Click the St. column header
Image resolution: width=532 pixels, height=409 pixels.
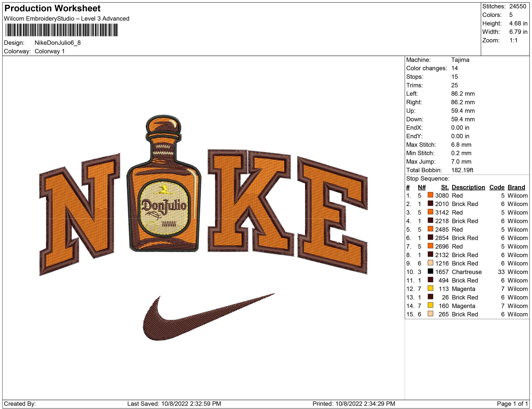(445, 187)
